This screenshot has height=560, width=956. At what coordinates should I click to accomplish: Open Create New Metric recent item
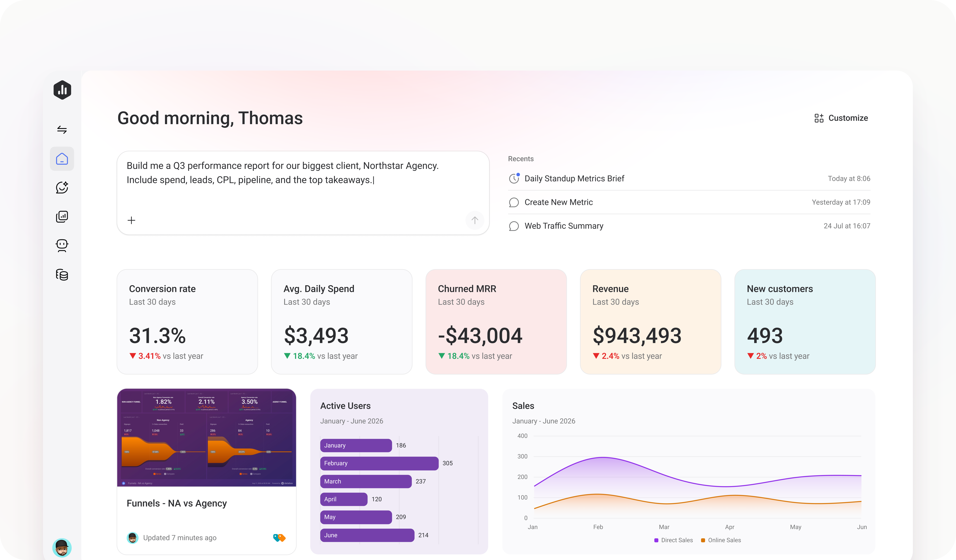689,202
